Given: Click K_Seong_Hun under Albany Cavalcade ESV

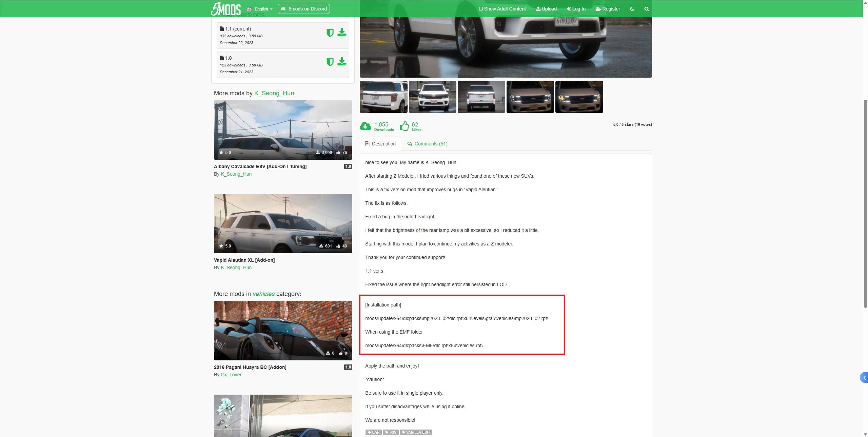Looking at the screenshot, I should coord(236,174).
